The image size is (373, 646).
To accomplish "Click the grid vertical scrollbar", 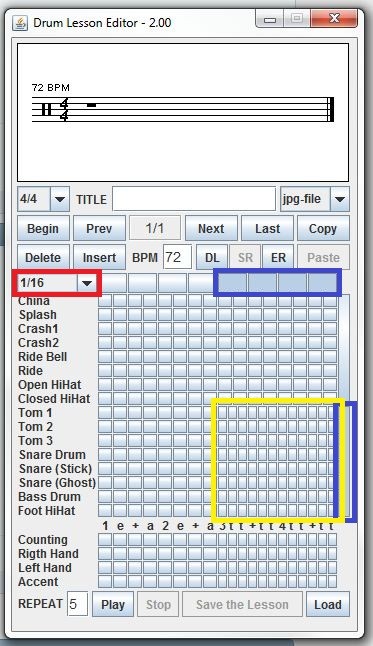I will point(344,406).
